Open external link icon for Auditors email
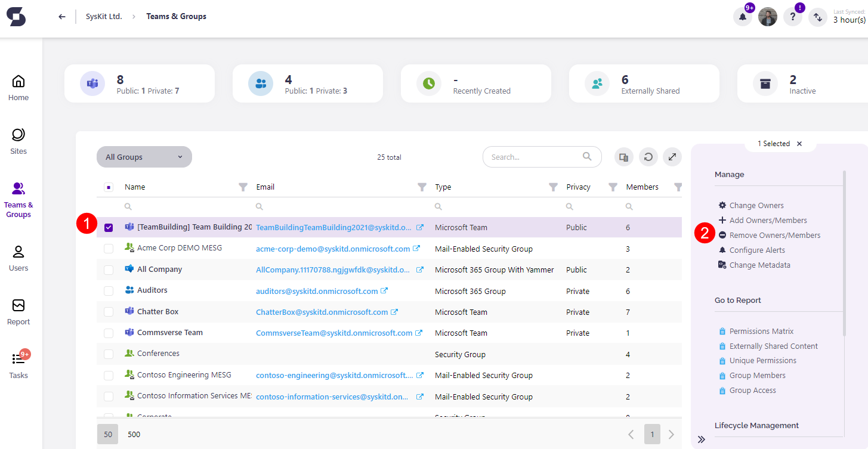The width and height of the screenshot is (868, 449). (x=384, y=291)
